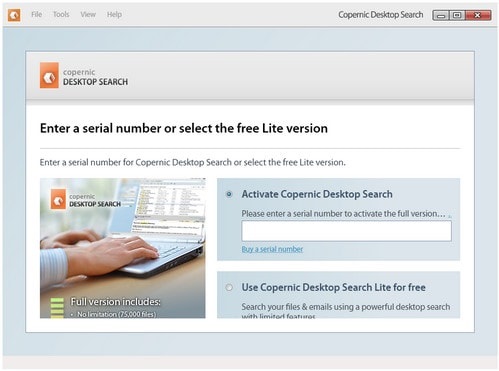Click 'Full version includes:' caption
This screenshot has height=371, width=499.
(115, 302)
